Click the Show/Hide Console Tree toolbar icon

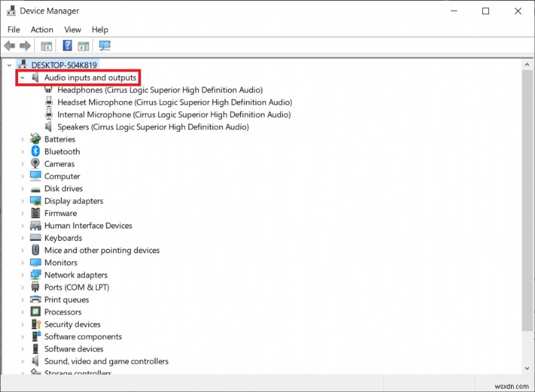coord(45,45)
